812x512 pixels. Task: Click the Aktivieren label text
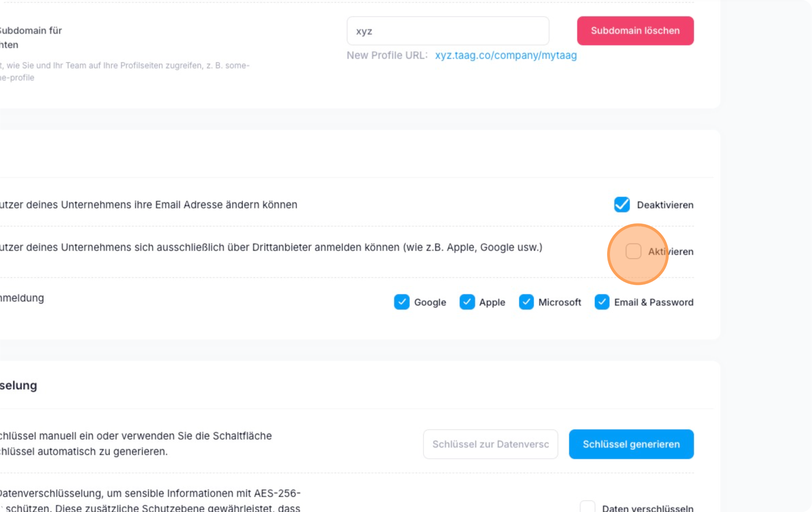coord(671,252)
